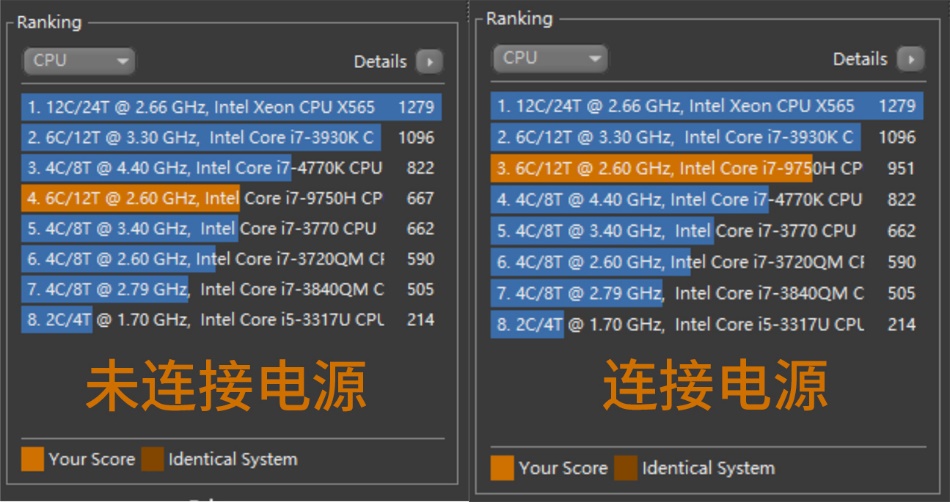Click Ranking group title in left panel

(x=48, y=22)
